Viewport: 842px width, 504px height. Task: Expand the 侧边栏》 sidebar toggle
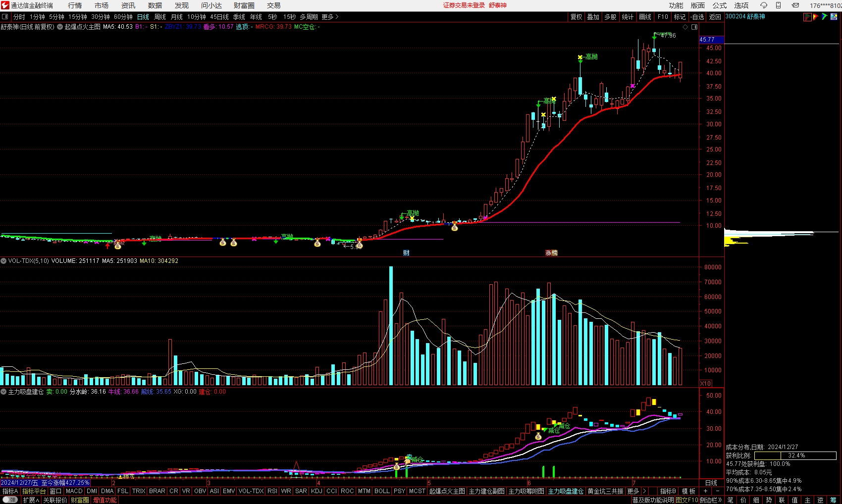click(x=711, y=500)
